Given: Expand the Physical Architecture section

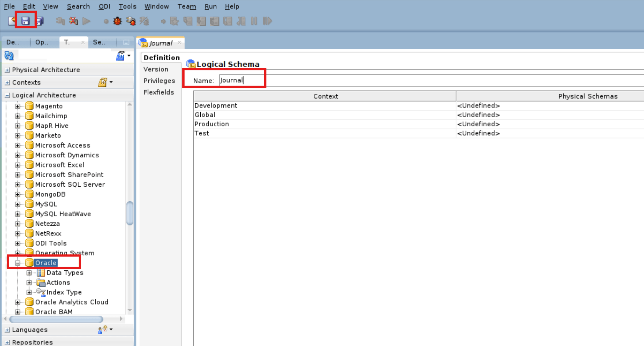Looking at the screenshot, I should pyautogui.click(x=7, y=70).
